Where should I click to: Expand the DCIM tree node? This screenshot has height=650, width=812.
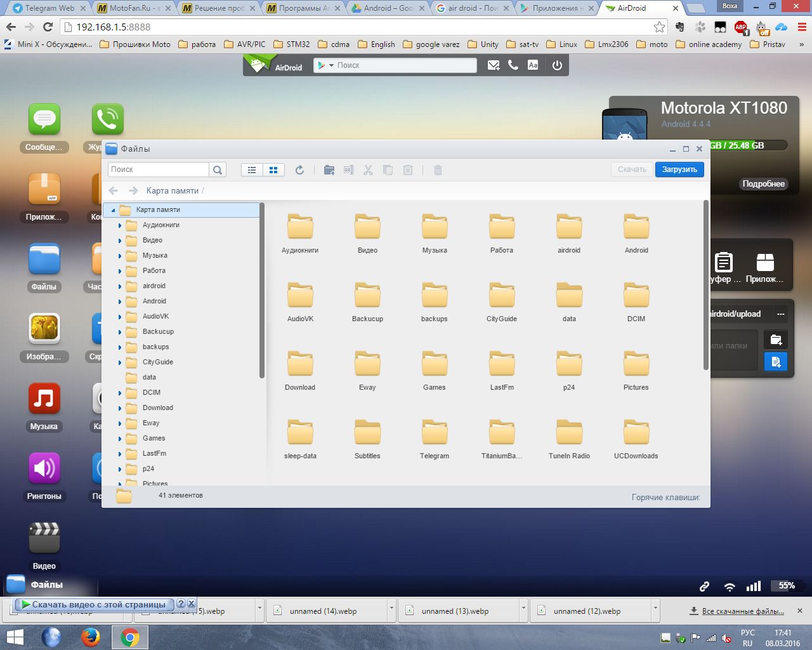tap(120, 393)
